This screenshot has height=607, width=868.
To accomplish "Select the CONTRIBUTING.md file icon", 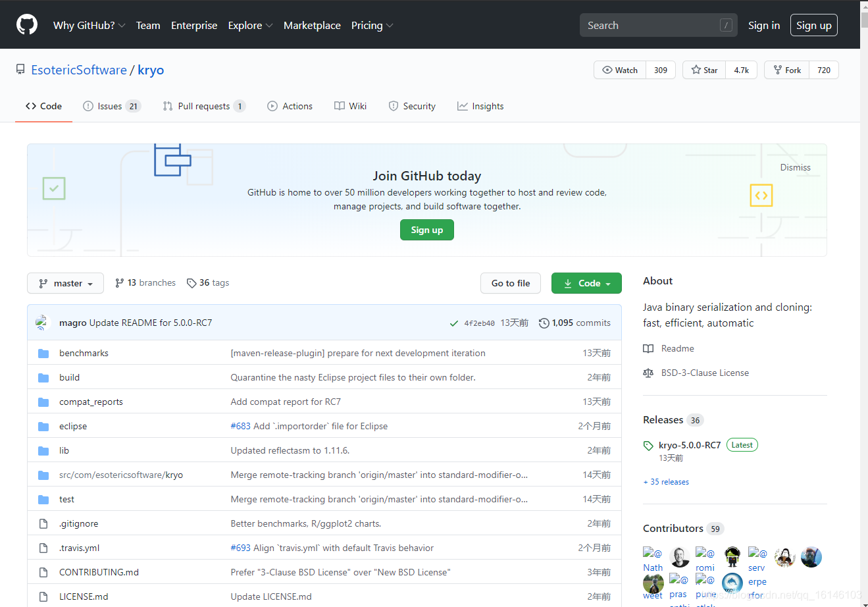I will (43, 573).
